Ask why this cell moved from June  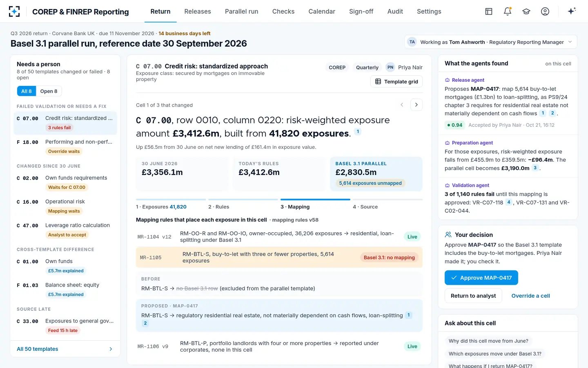488,341
